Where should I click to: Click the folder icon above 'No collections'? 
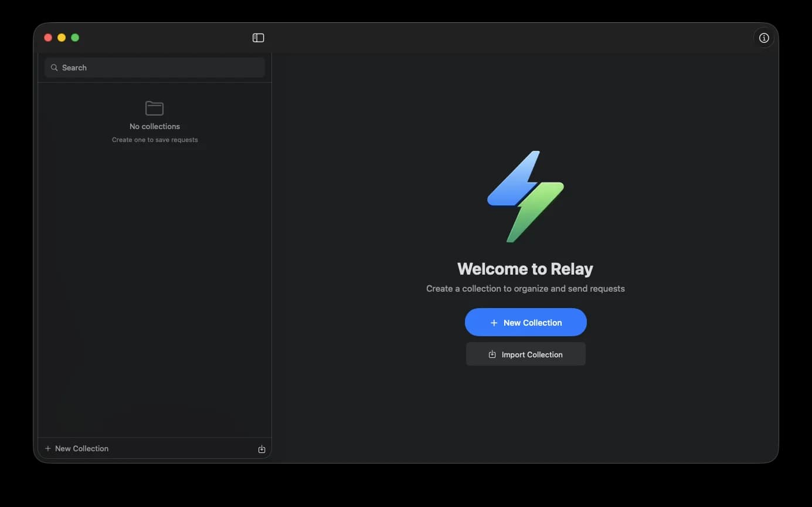[154, 108]
